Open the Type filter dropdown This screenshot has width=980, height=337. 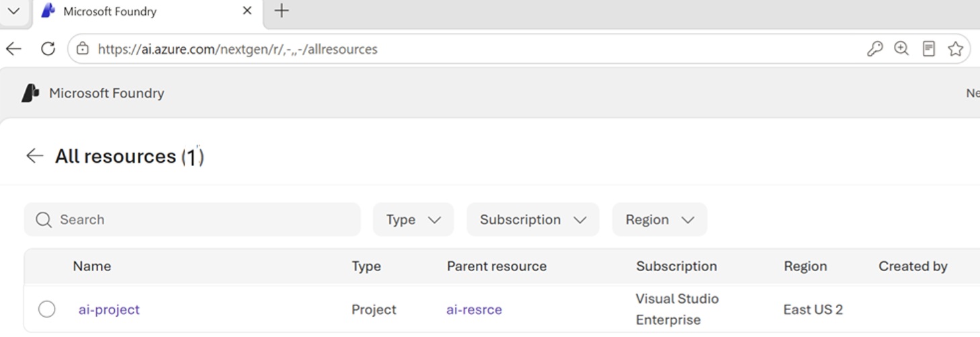click(413, 219)
